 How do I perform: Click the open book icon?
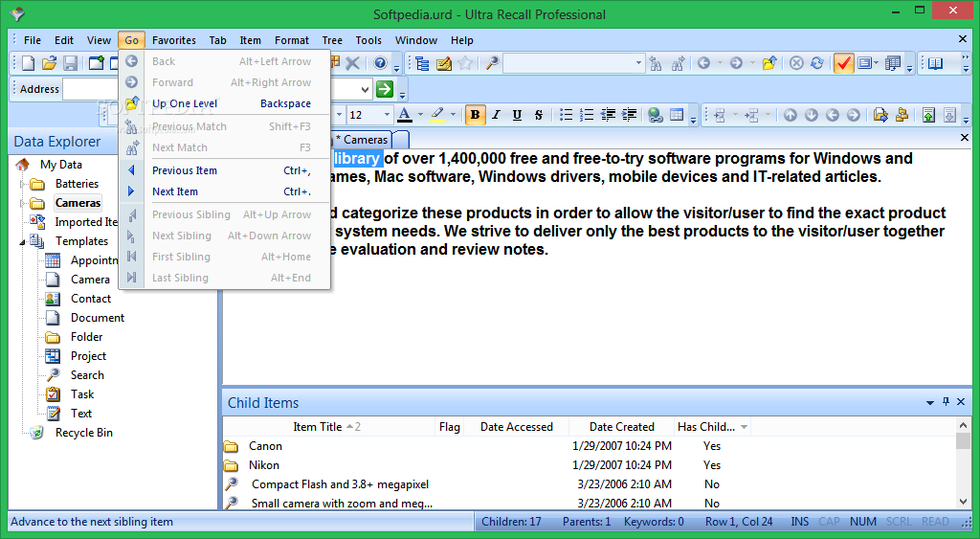[935, 63]
